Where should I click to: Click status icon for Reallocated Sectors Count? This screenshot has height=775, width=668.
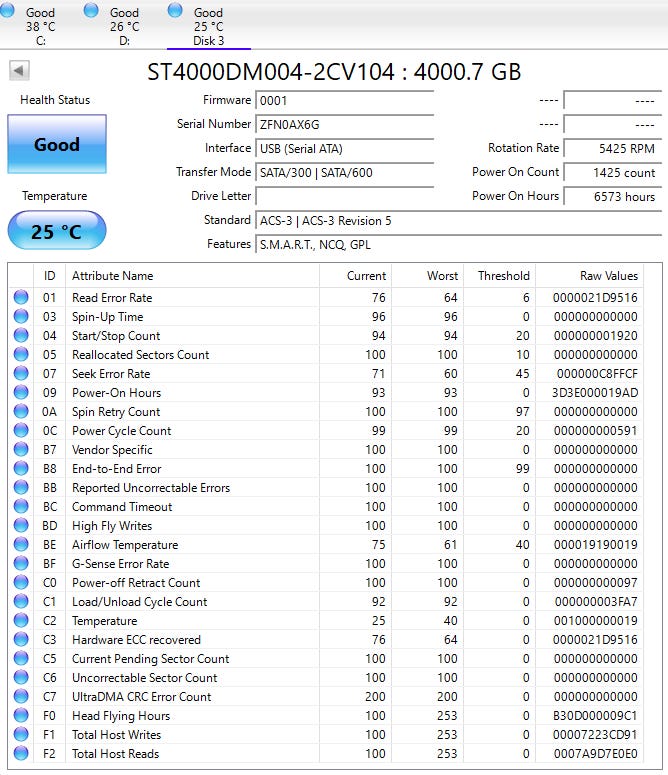tap(21, 354)
